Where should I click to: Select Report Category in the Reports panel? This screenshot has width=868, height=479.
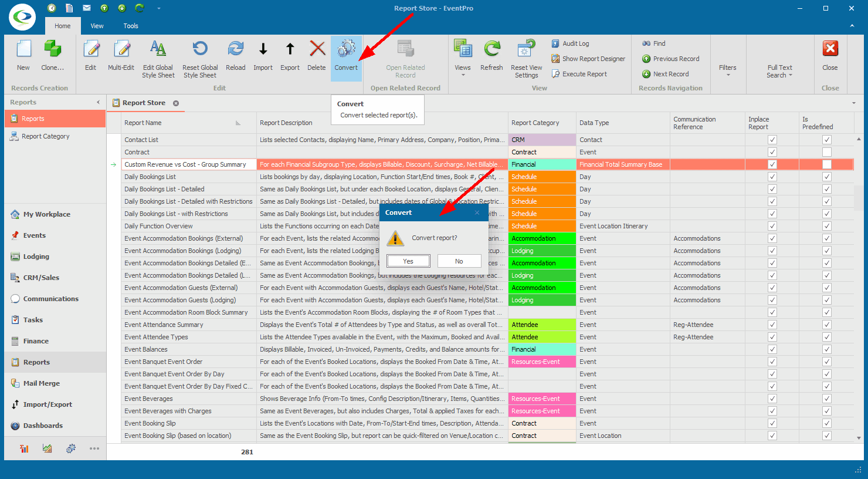(55, 136)
